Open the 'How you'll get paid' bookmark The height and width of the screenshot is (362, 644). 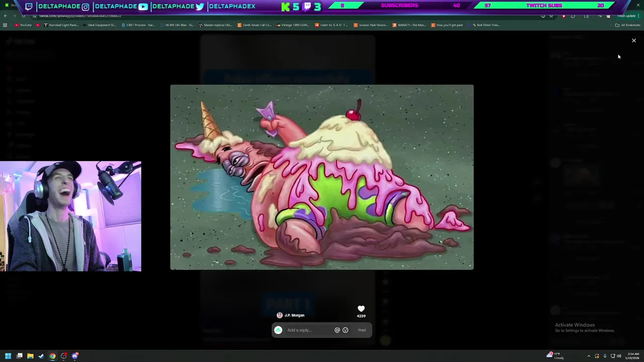click(447, 25)
